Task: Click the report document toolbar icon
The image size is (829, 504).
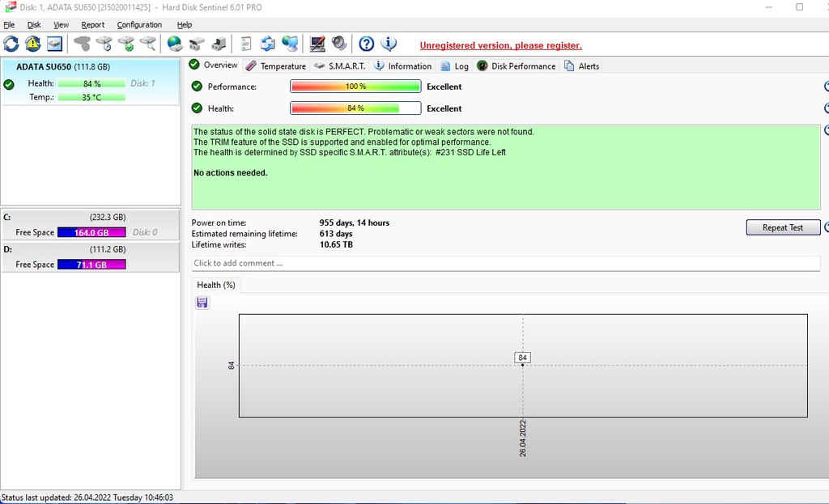Action: coord(246,44)
